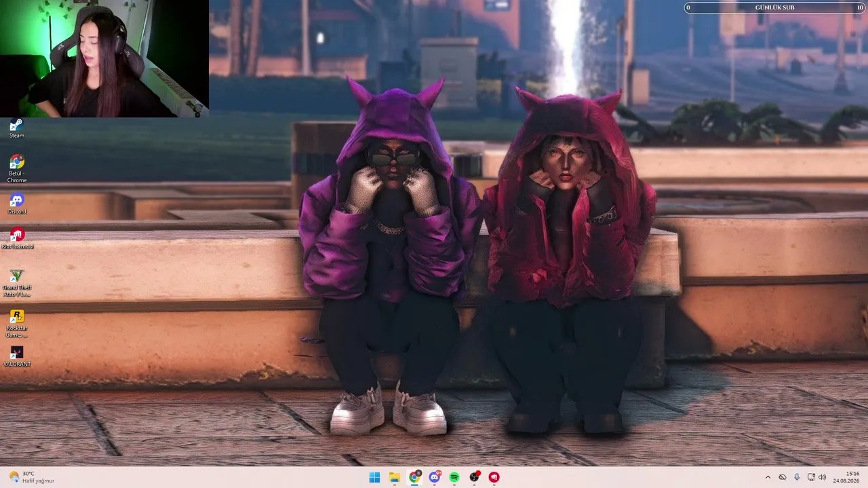This screenshot has height=488, width=868.
Task: Click the GÜNLÜK SUB goal bar
Action: click(774, 7)
